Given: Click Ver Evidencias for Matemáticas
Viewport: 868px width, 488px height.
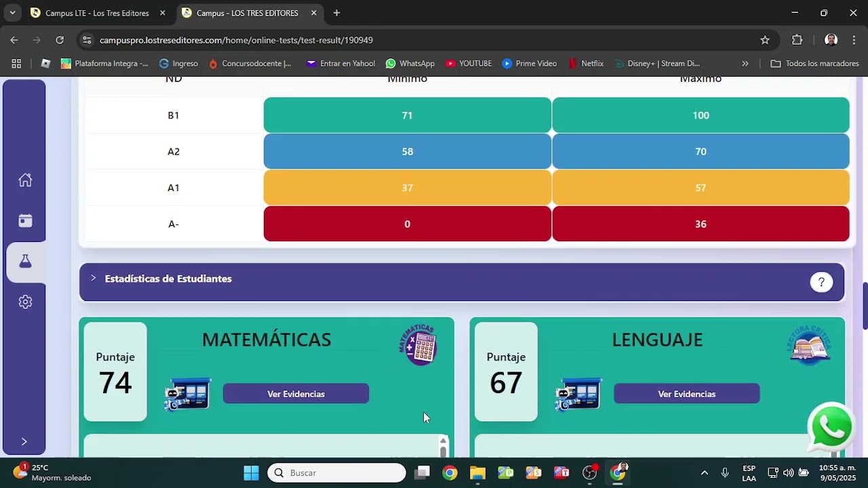Looking at the screenshot, I should coord(296,394).
